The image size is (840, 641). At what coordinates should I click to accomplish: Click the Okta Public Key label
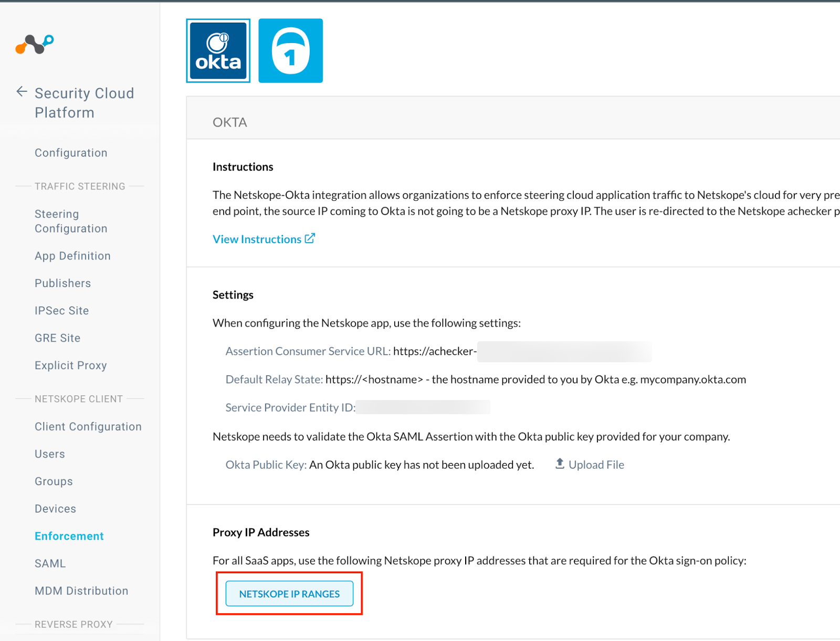[x=266, y=465]
